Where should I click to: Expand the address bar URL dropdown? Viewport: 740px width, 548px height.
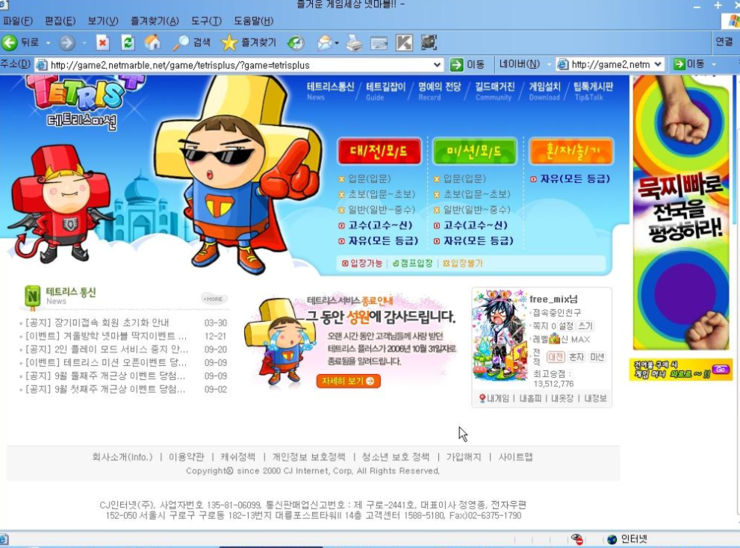tap(437, 65)
